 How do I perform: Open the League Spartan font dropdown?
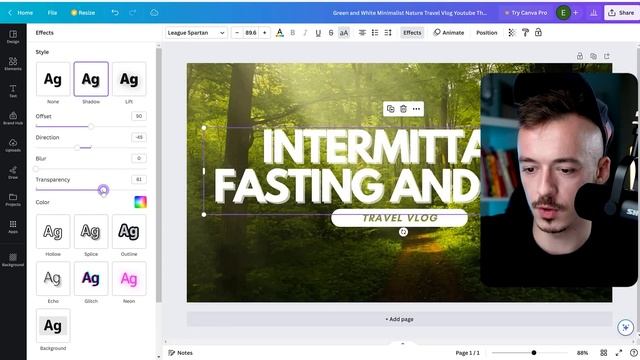coord(196,33)
